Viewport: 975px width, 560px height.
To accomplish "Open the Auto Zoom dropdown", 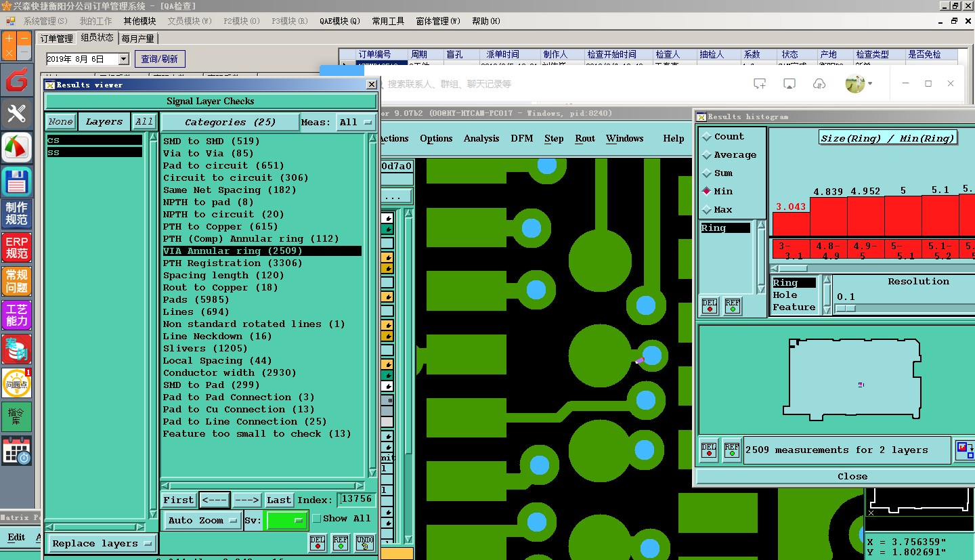I will (x=202, y=520).
